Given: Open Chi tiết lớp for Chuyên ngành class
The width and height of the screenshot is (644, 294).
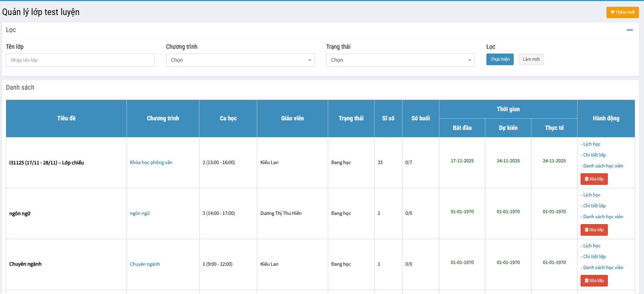Looking at the screenshot, I should [594, 257].
